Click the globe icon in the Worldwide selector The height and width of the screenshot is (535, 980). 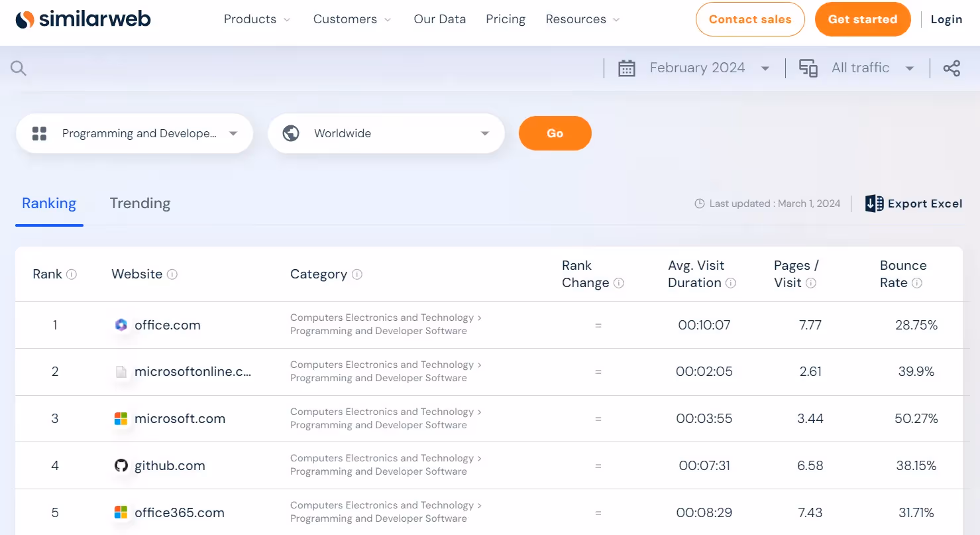click(290, 133)
